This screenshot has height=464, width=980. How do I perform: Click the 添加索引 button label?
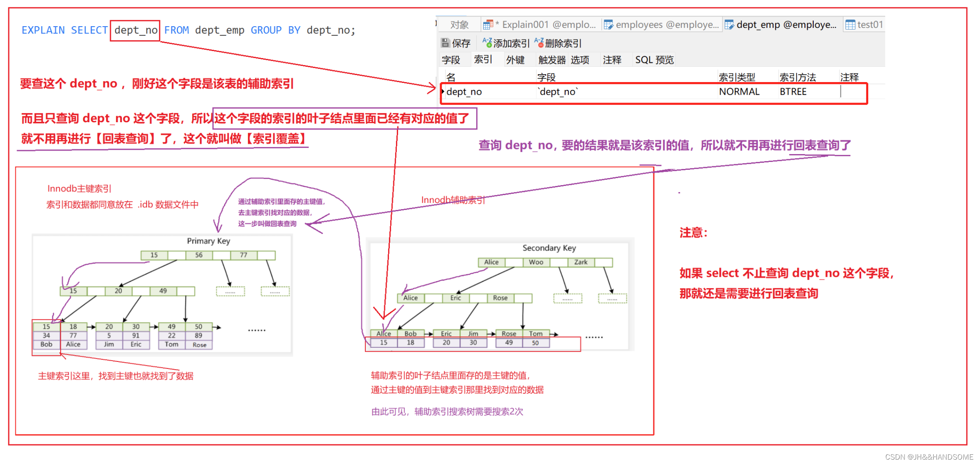(x=511, y=43)
